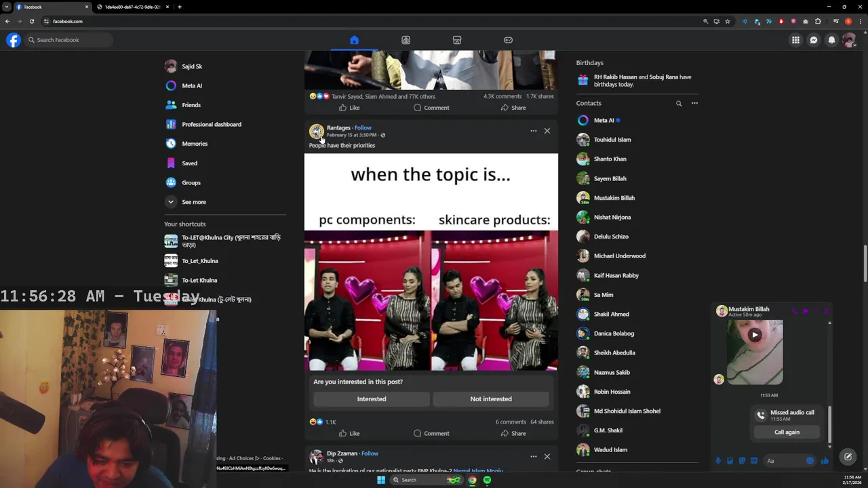Screen dimensions: 868x488
Task: Send thumbs up like in chat
Action: (825, 461)
